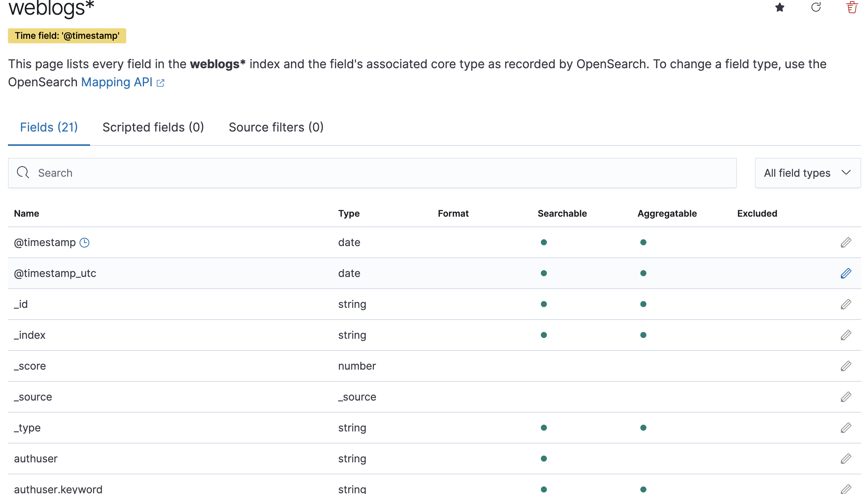Sort by the Type column header

click(349, 214)
